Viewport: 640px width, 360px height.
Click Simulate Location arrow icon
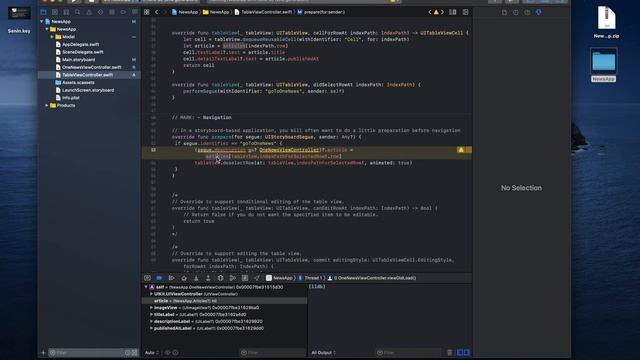257,278
